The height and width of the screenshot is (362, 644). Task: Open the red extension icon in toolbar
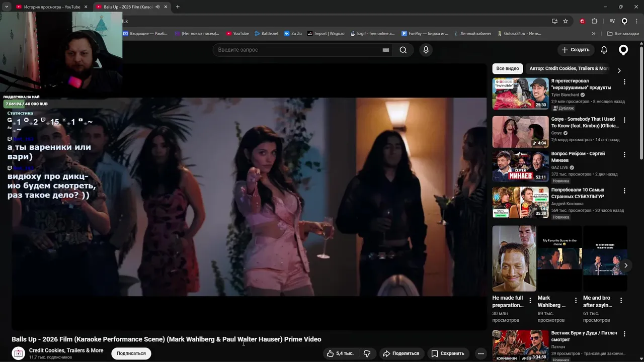pos(582,21)
